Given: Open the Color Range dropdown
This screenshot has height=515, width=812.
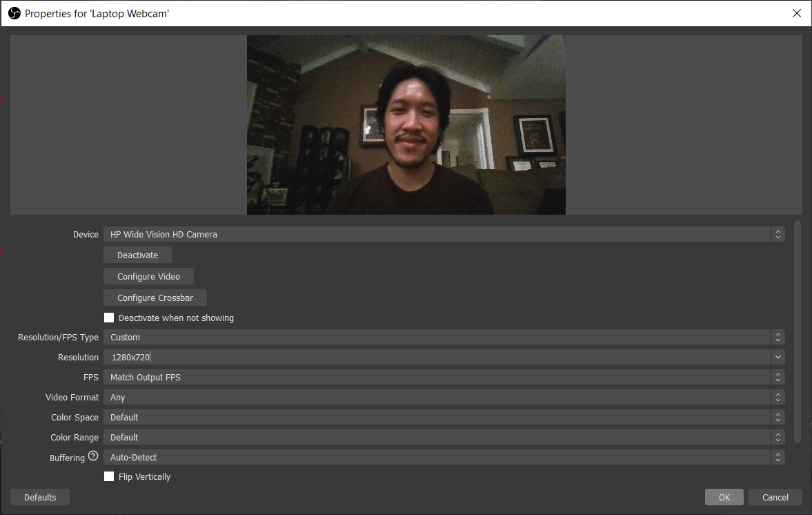Looking at the screenshot, I should click(x=443, y=438).
